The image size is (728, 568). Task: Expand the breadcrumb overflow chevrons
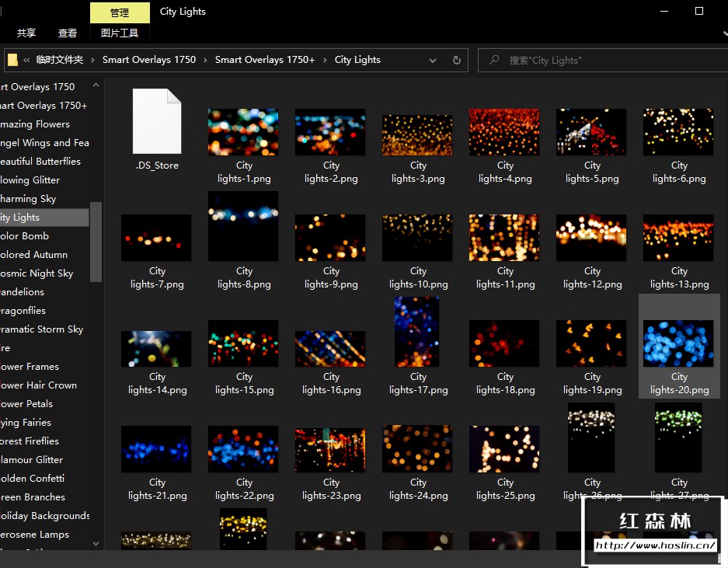point(27,60)
